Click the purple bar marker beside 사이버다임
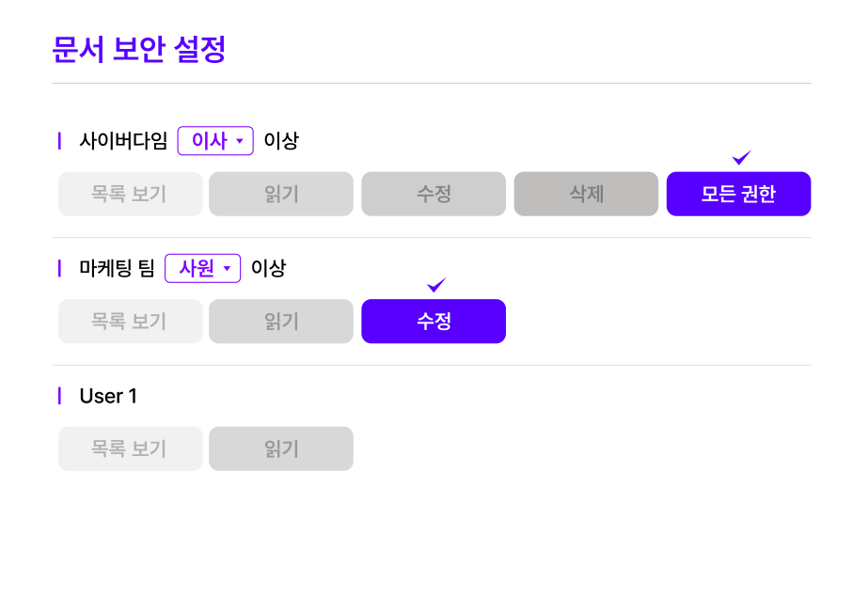 coord(59,141)
